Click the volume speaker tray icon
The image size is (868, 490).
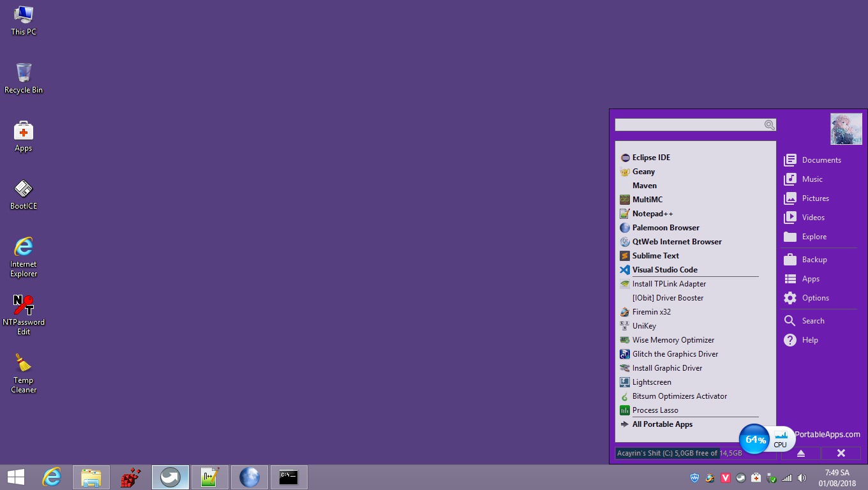click(802, 478)
